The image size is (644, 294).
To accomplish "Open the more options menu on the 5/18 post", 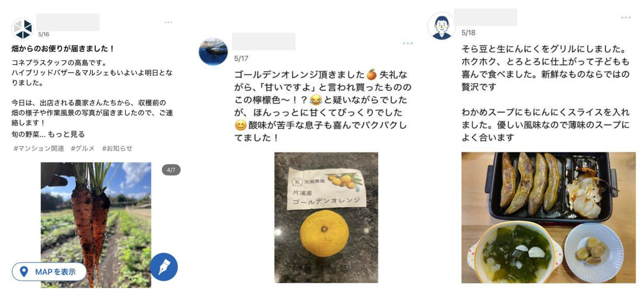I will click(625, 17).
